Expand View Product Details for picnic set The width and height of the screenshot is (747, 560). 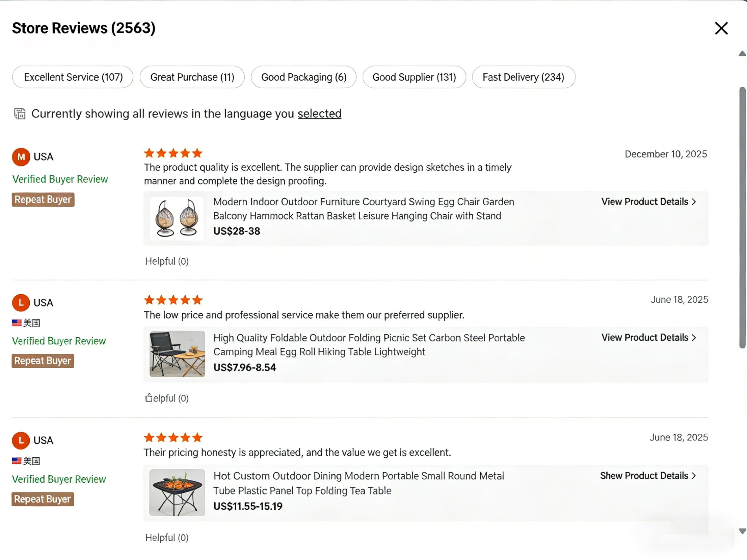pyautogui.click(x=648, y=338)
